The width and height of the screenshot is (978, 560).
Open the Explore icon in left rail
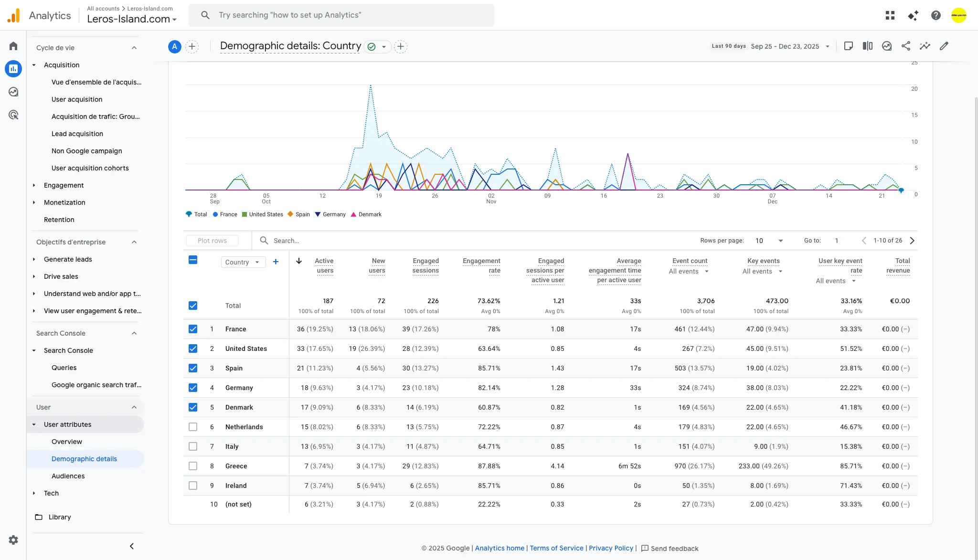click(x=13, y=92)
